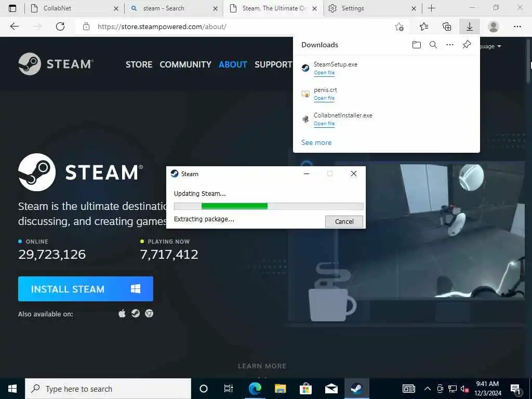Click the CollabnetInstaller.exe file icon
Screen dimensions: 532x399
[305, 119]
